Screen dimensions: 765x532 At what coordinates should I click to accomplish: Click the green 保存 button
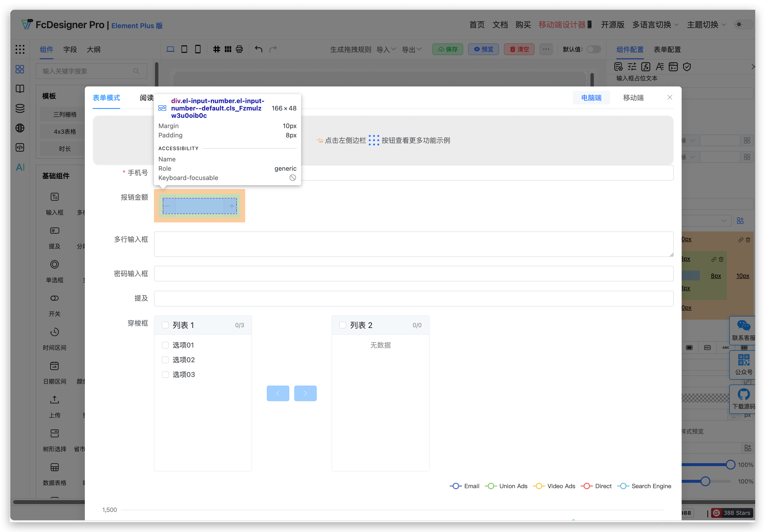tap(447, 49)
